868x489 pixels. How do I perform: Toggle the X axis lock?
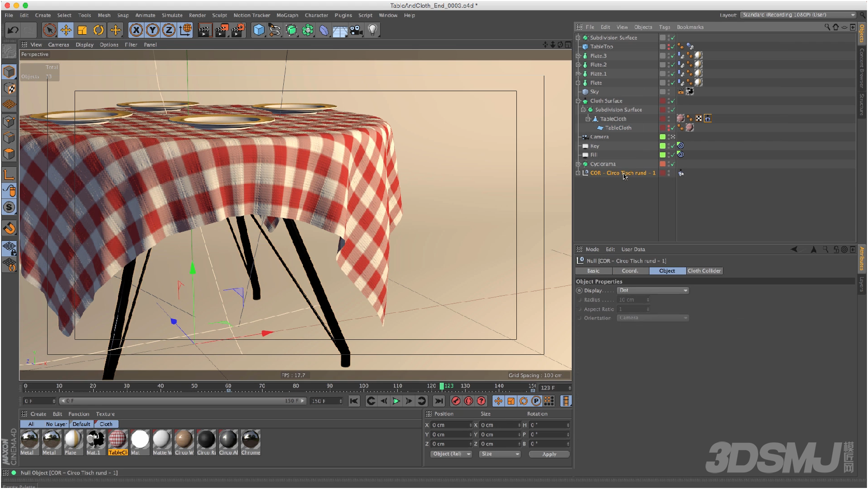pos(136,30)
